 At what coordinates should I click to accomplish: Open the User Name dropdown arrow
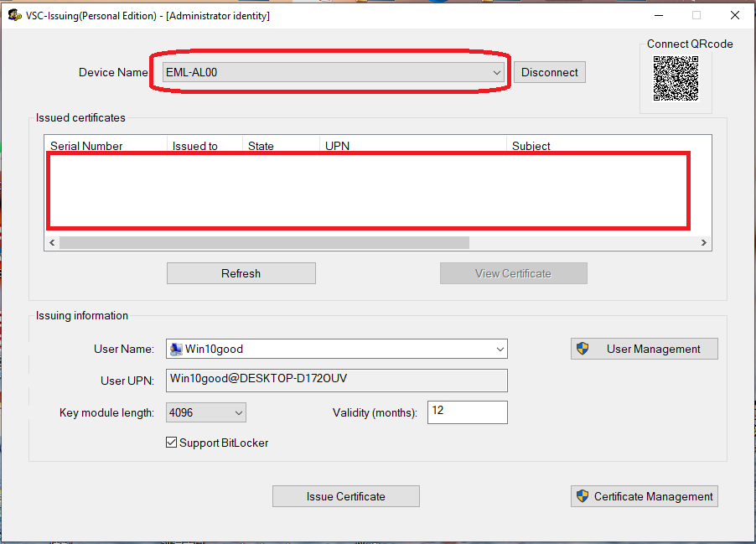tap(500, 349)
